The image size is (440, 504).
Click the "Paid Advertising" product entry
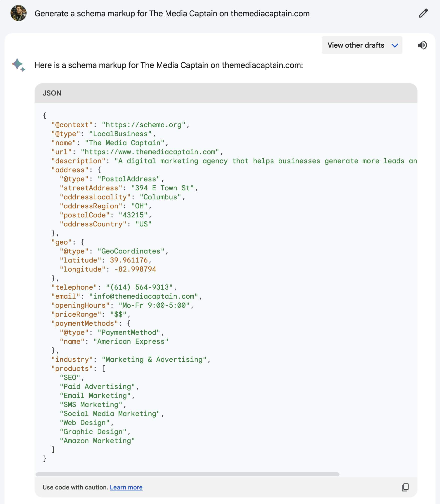[x=99, y=387]
